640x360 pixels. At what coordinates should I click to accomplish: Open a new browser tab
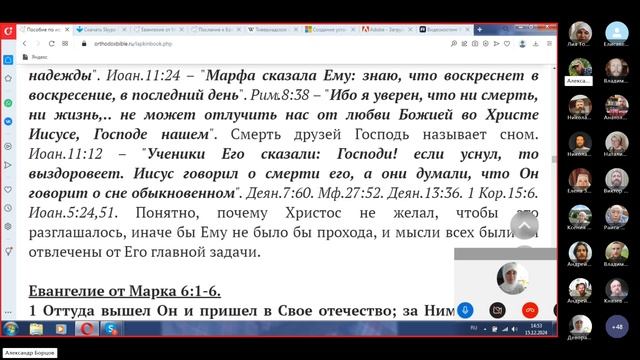click(480, 30)
